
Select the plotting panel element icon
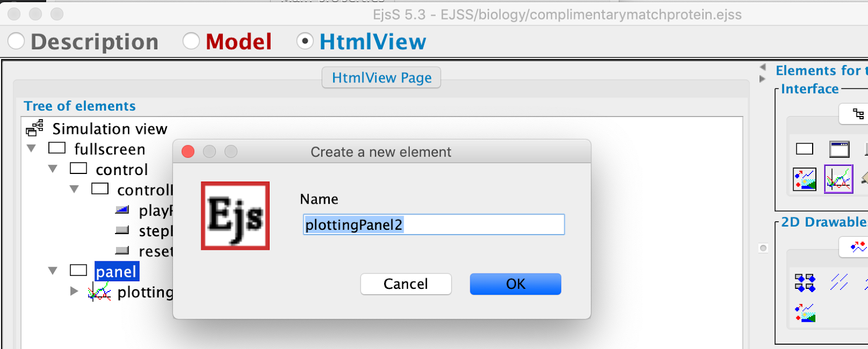pyautogui.click(x=839, y=179)
